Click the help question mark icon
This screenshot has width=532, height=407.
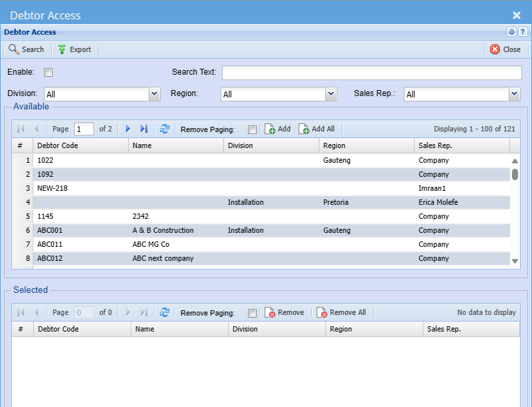pyautogui.click(x=523, y=32)
